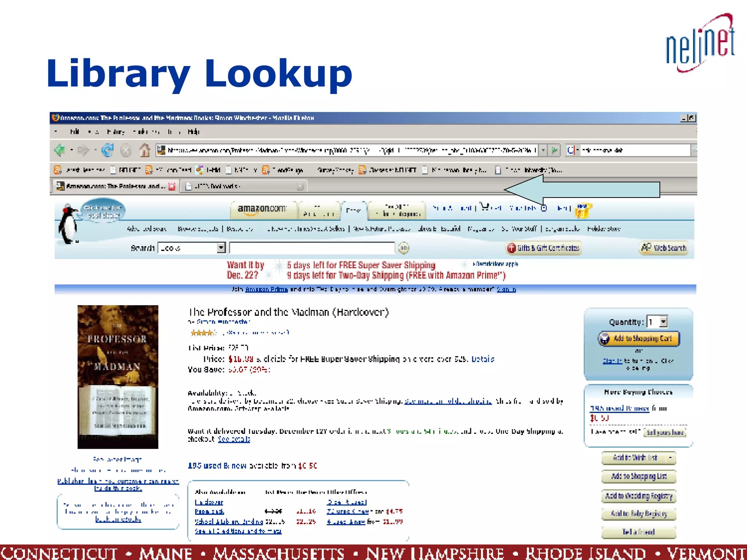
Task: Click the Paperback edition link
Action: point(209,512)
